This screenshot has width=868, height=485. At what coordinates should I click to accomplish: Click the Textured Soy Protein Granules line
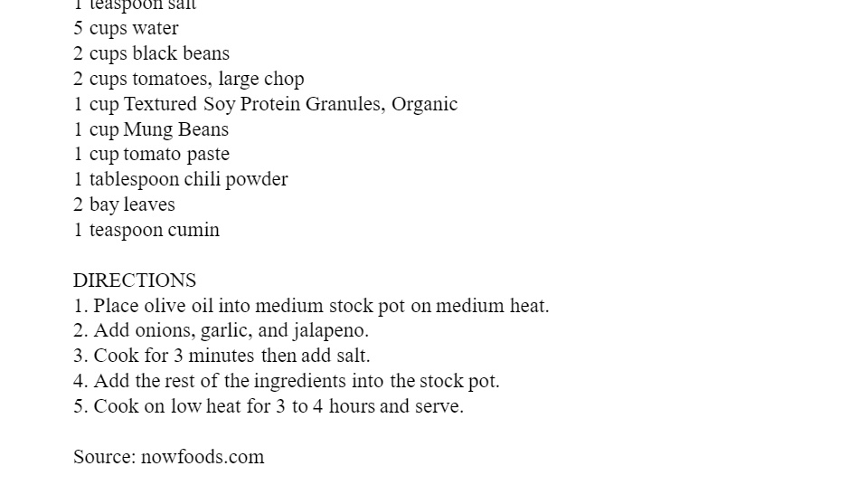[266, 104]
